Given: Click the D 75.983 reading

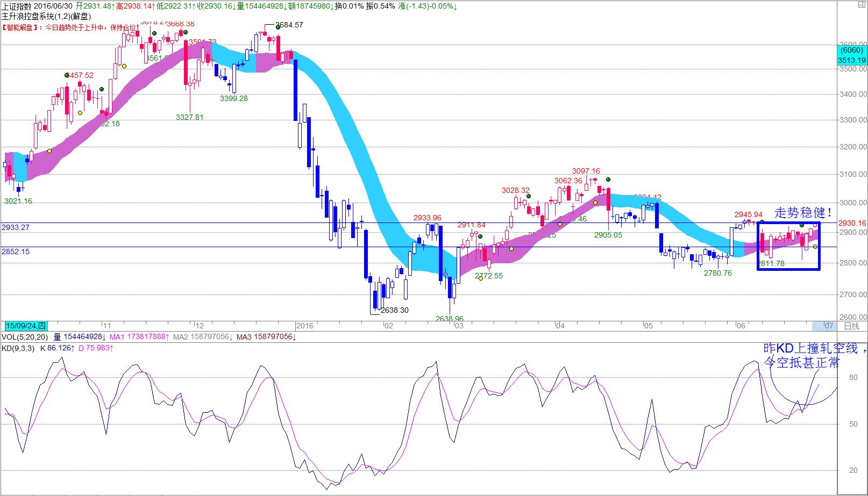Looking at the screenshot, I should [x=96, y=348].
